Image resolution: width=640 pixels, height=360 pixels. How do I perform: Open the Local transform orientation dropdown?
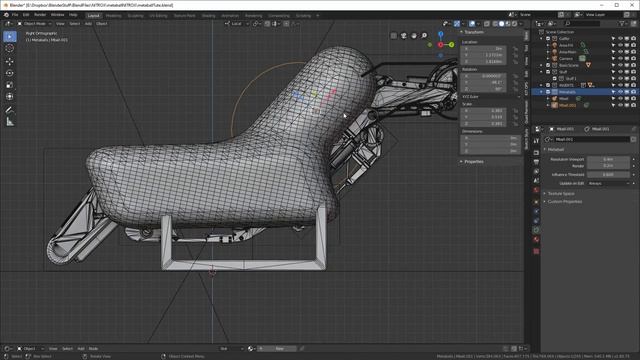[237, 24]
